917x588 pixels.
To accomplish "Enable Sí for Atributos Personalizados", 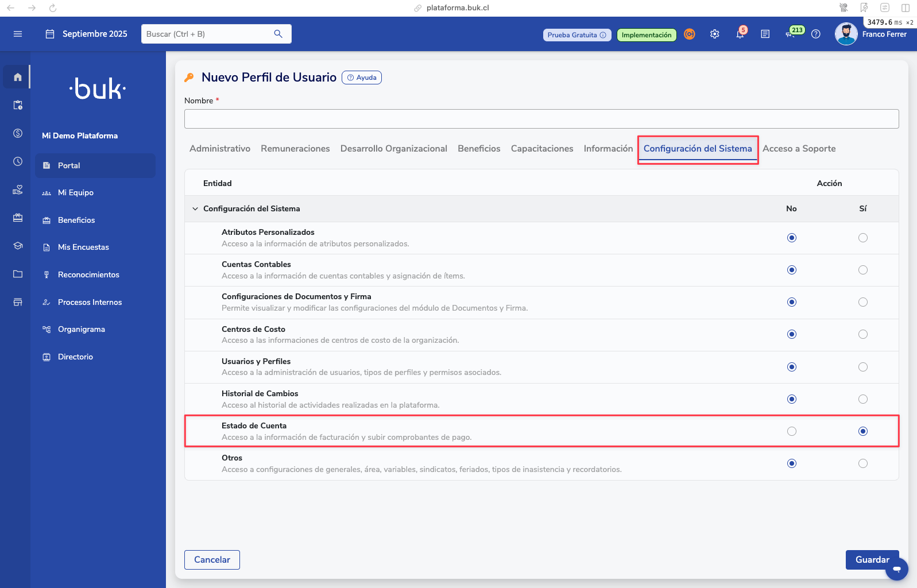I will [x=862, y=238].
